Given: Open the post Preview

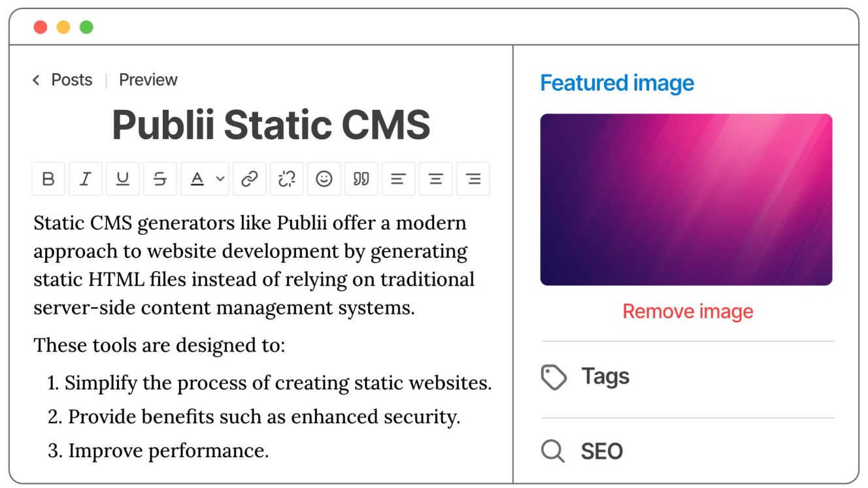Looking at the screenshot, I should pos(148,80).
